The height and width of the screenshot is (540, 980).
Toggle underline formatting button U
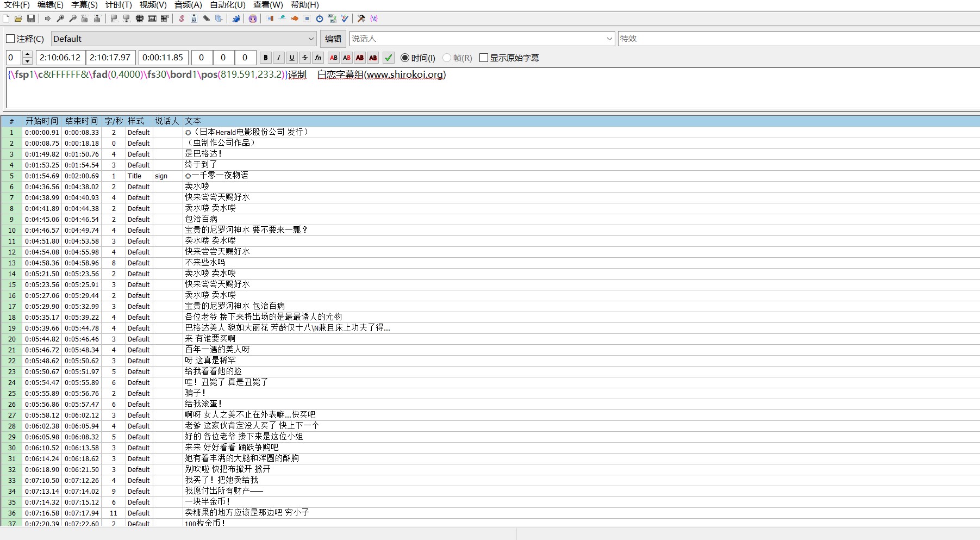click(292, 58)
